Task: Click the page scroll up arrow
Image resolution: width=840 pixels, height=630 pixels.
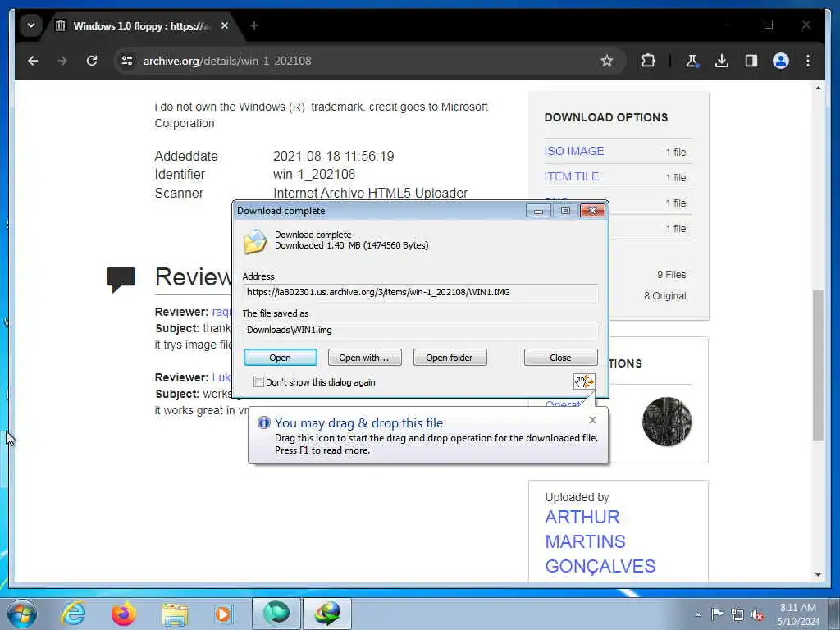Action: coord(818,88)
